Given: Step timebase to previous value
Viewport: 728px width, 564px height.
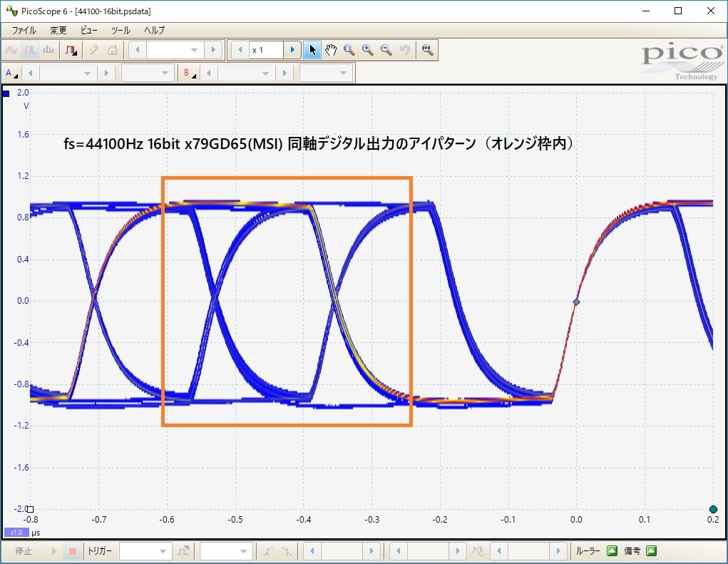Looking at the screenshot, I should 138,50.
